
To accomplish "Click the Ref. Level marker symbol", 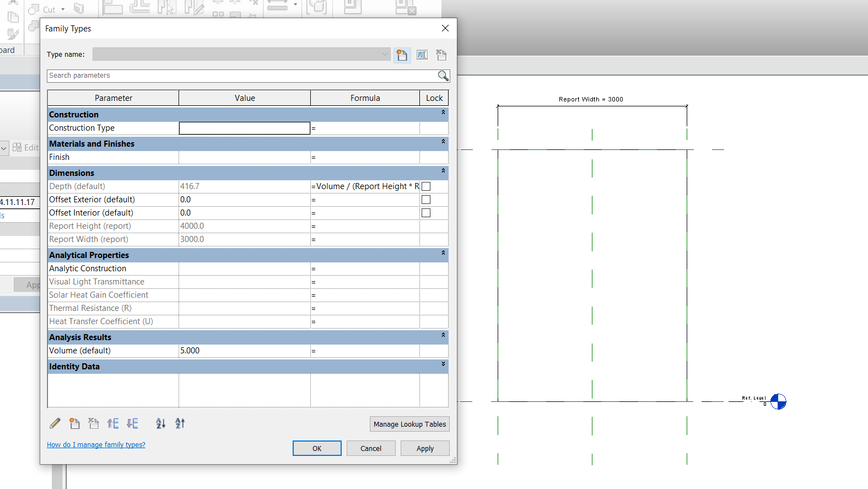I will point(778,401).
